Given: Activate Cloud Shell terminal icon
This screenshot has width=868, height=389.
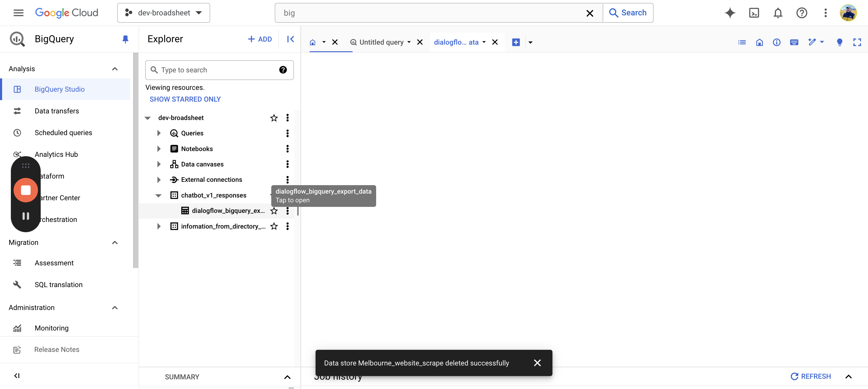Looking at the screenshot, I should [x=754, y=13].
